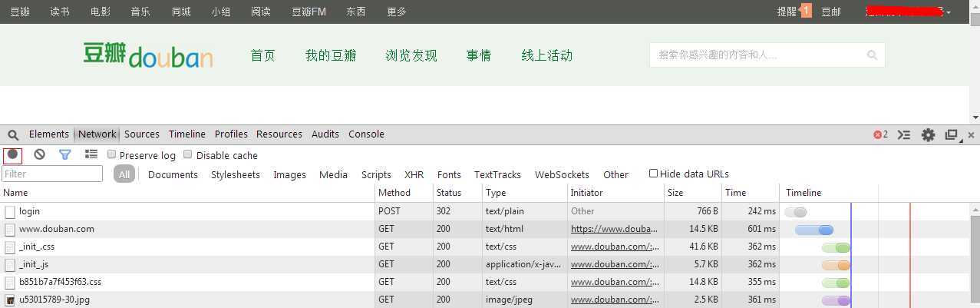Viewport: 980px width, 308px height.
Task: Open 我的豆瓣 navigation link
Action: pos(331,55)
